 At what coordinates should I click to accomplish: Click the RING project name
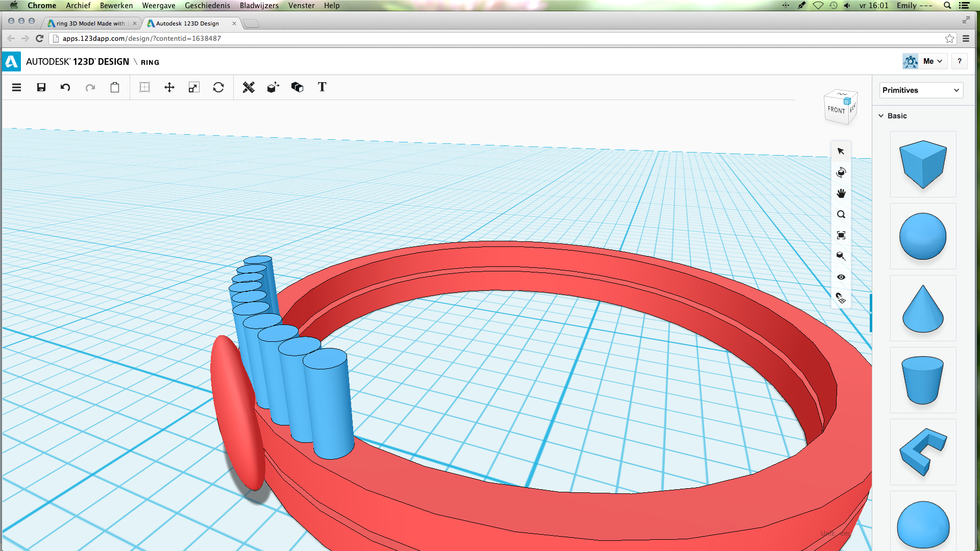point(150,62)
